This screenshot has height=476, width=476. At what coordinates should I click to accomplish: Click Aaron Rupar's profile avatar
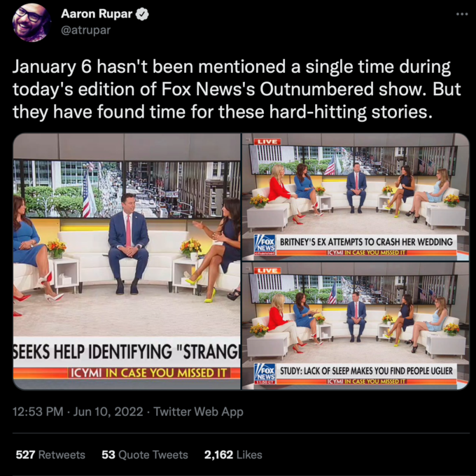pos(31,23)
